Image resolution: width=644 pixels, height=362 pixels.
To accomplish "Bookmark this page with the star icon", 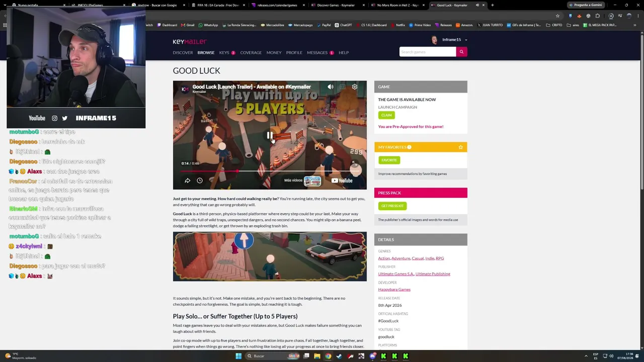I will click(x=557, y=16).
